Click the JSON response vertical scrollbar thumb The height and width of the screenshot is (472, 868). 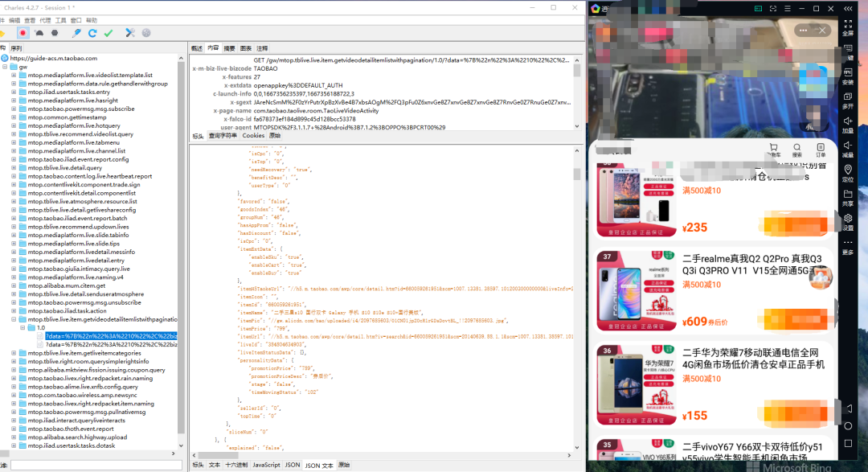[x=577, y=174]
